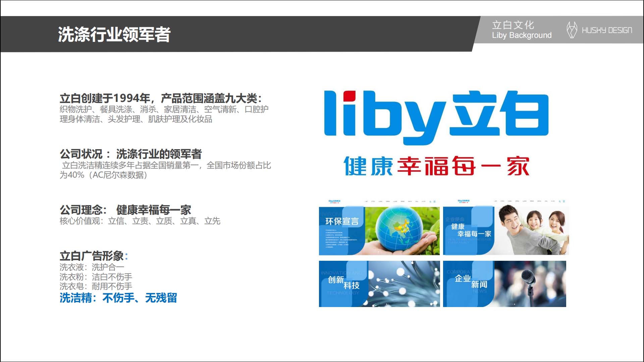Click the blue text 洗洁精:不伤手、无残留

pyautogui.click(x=118, y=298)
